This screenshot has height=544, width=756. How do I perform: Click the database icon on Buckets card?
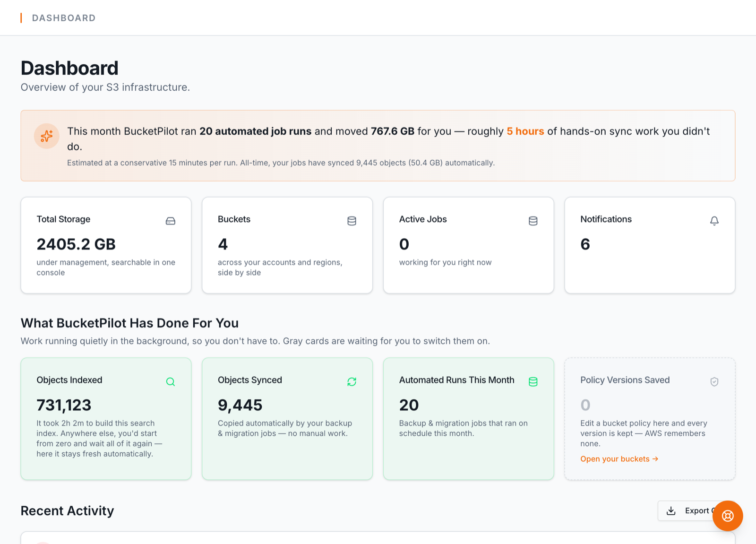point(352,221)
